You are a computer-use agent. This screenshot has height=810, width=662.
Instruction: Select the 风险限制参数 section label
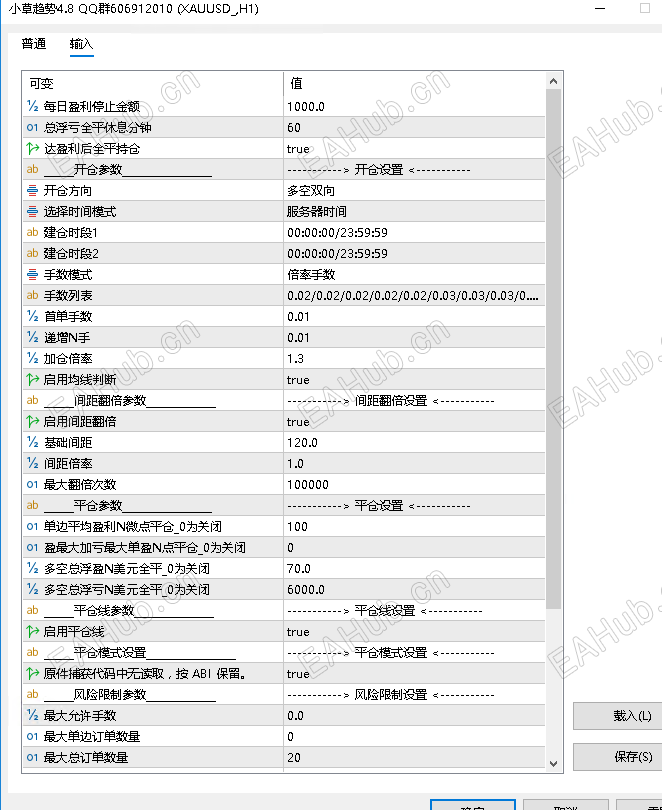pos(130,695)
